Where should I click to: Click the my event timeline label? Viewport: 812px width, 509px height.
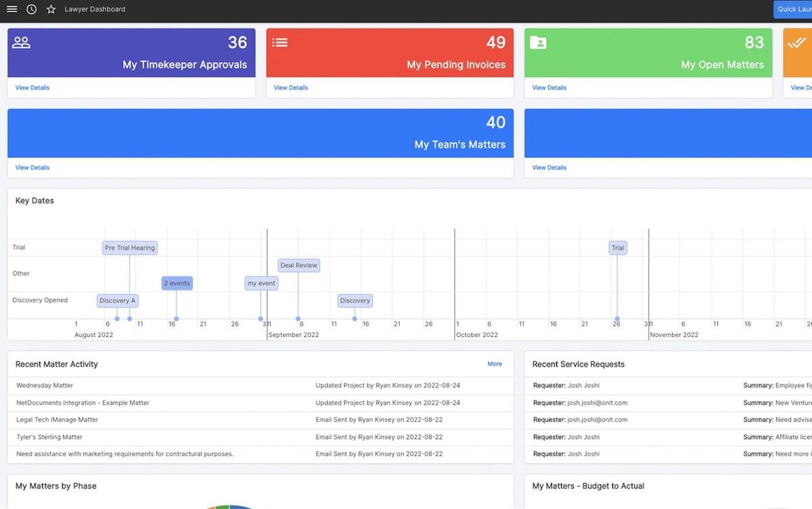click(261, 283)
